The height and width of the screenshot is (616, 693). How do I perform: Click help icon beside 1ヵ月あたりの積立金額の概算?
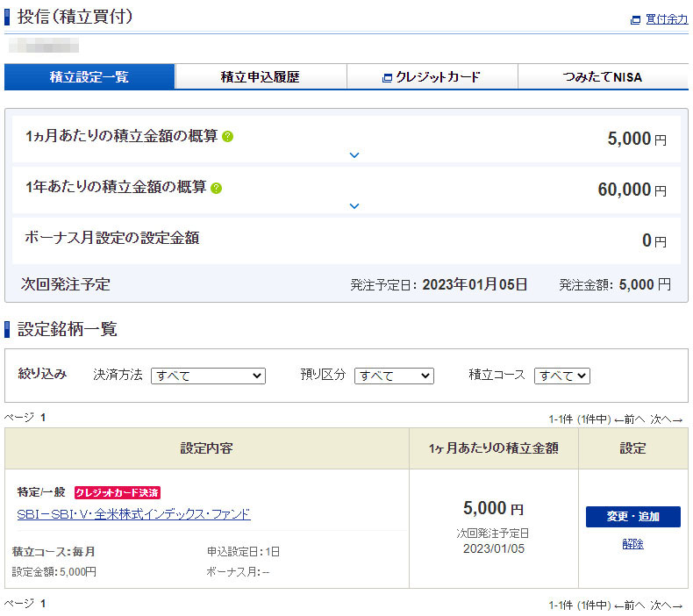pyautogui.click(x=228, y=137)
